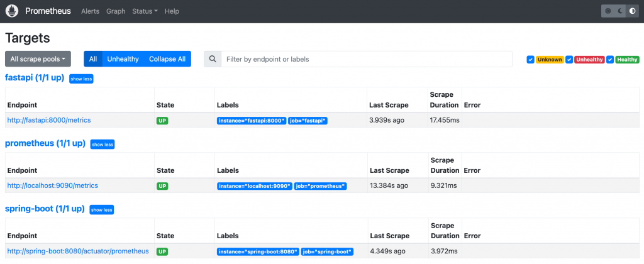Open the All scrape pools dropdown
Image resolution: width=644 pixels, height=264 pixels.
(x=38, y=59)
